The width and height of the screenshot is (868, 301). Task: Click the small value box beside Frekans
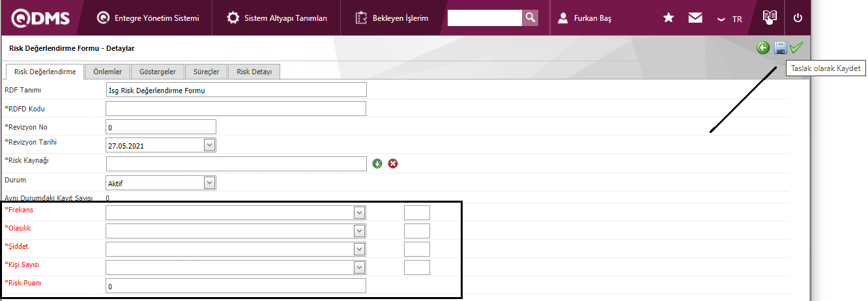pyautogui.click(x=417, y=212)
